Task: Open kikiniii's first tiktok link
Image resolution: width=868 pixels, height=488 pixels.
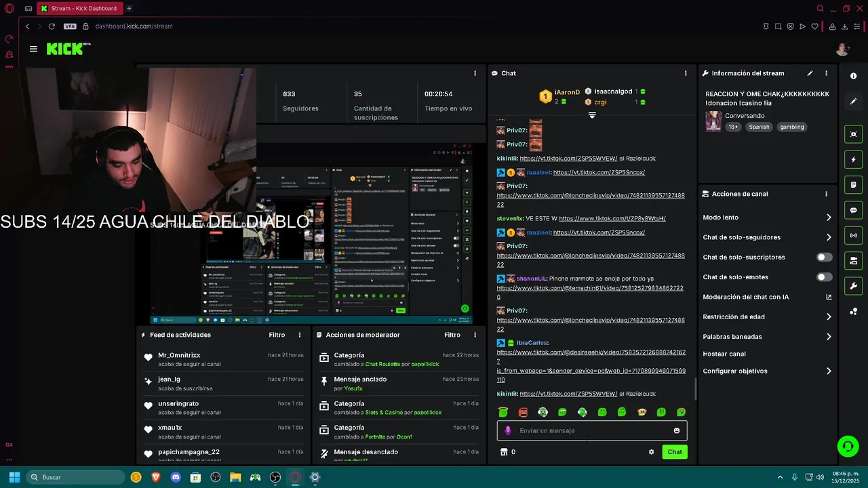Action: [568, 159]
